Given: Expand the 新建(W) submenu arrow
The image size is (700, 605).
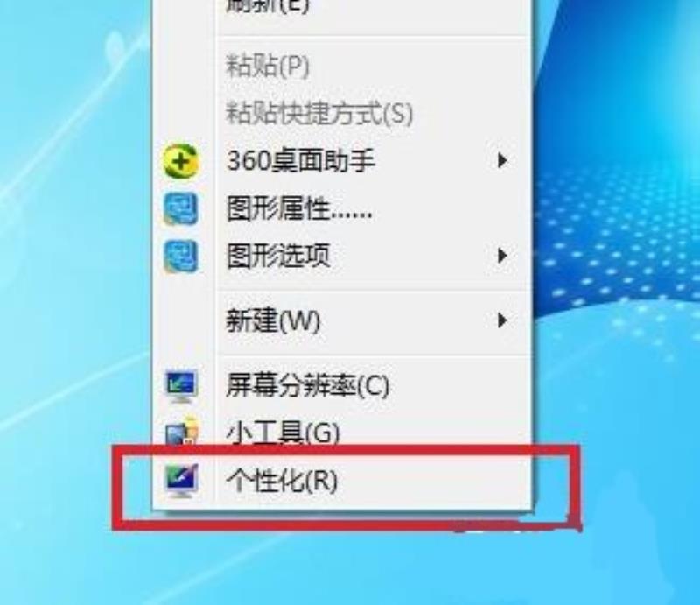Looking at the screenshot, I should (502, 320).
